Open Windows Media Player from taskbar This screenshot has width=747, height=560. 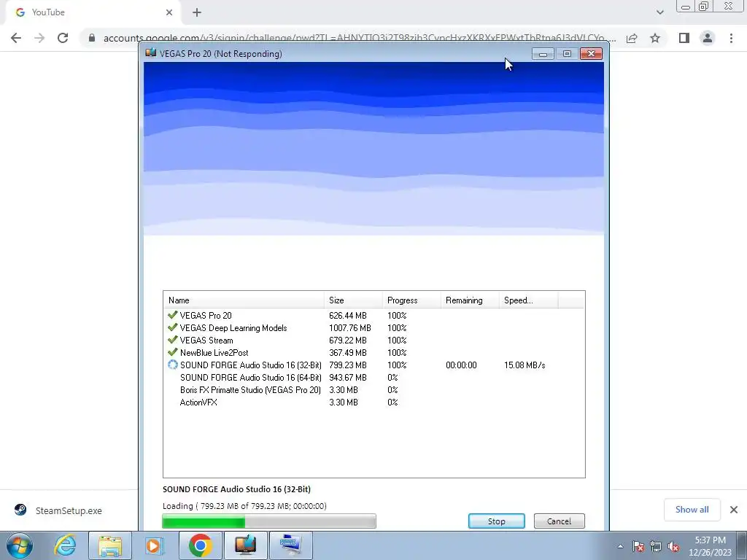click(154, 545)
